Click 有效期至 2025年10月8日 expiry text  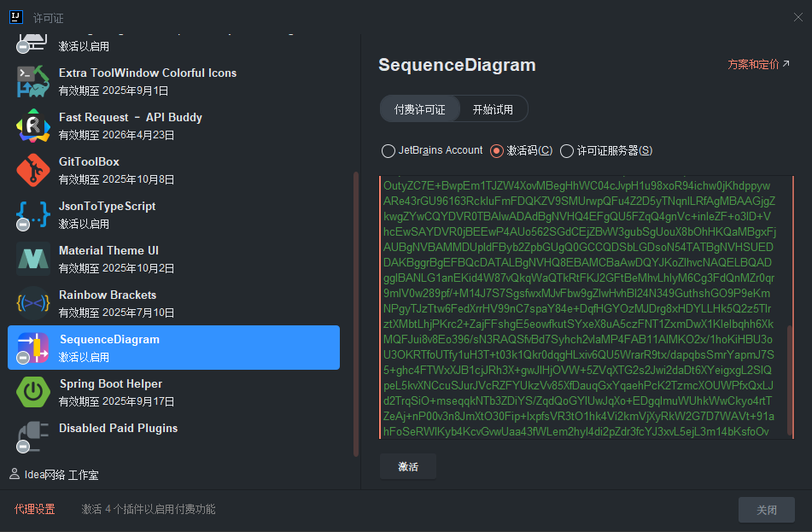(116, 179)
